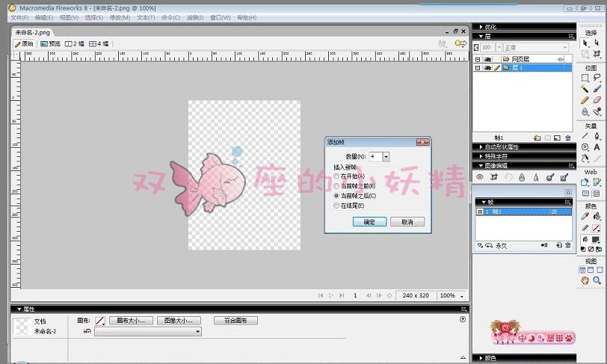Select the Marquee tool
This screenshot has height=364, width=607.
point(585,78)
